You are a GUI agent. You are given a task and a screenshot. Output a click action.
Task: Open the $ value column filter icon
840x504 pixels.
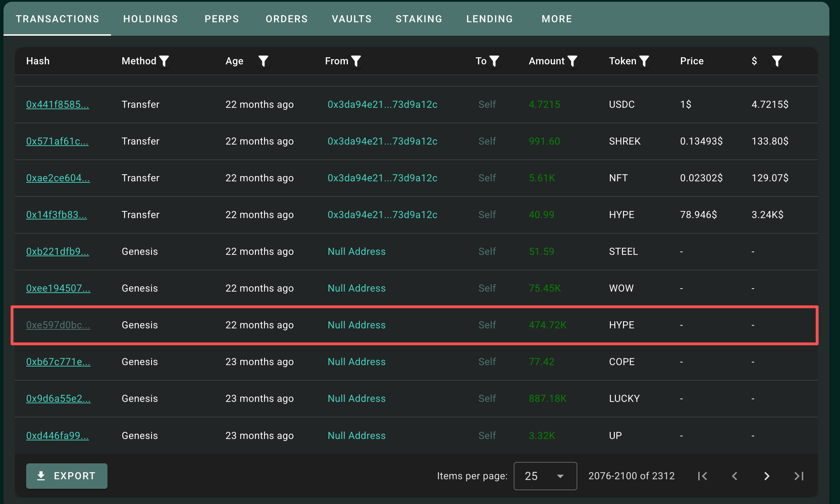pos(777,61)
